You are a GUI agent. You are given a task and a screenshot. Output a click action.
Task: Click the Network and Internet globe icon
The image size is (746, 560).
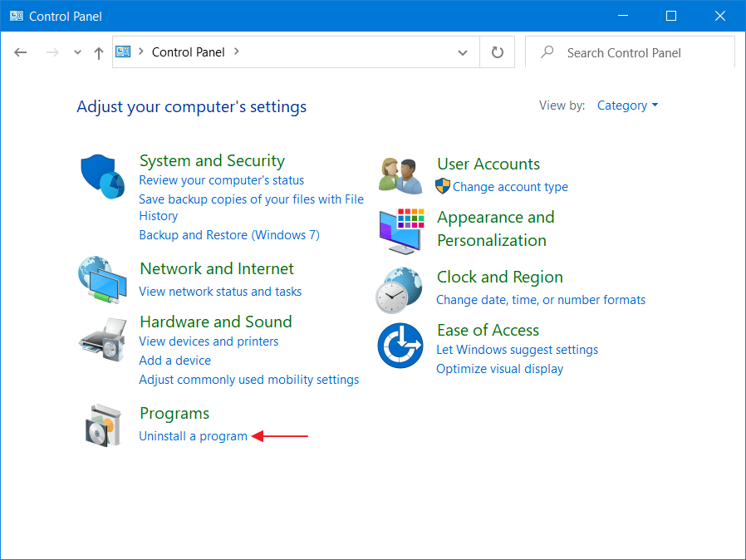point(103,280)
